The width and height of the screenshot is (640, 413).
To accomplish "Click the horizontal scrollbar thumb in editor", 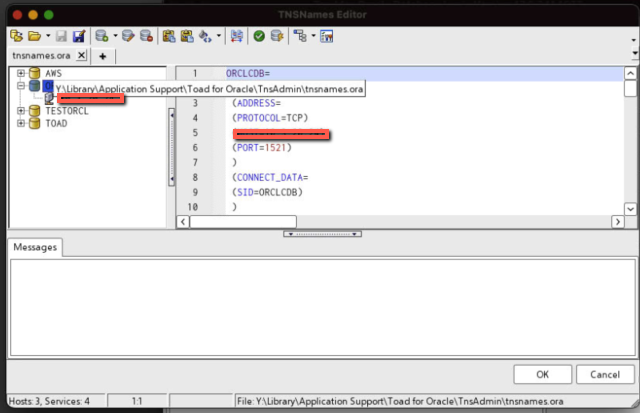I will 243,222.
